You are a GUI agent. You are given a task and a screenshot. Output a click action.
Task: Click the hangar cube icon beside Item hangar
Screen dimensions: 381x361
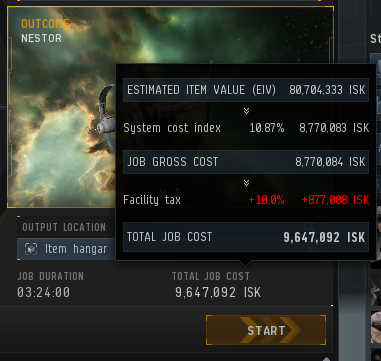[x=31, y=249]
